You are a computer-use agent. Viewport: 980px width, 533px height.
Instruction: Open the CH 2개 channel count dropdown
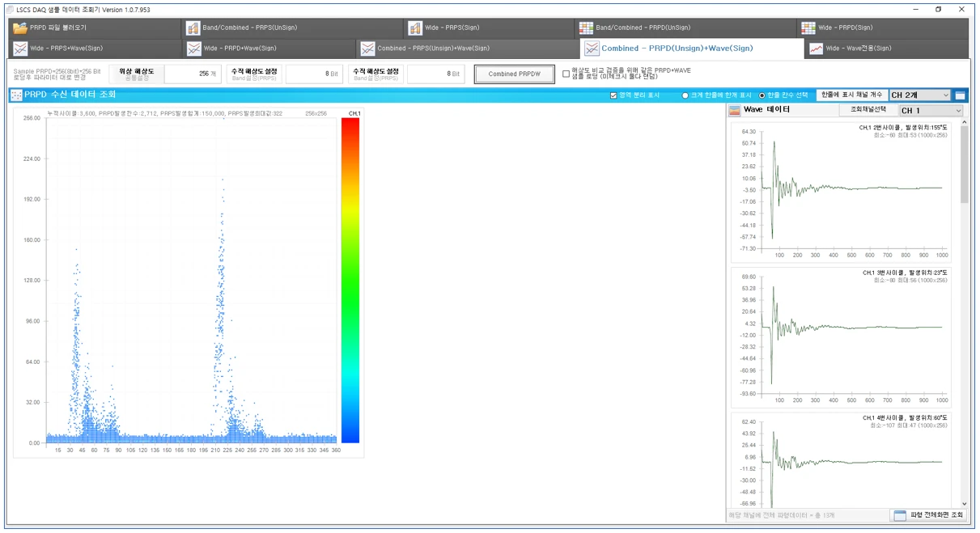920,95
